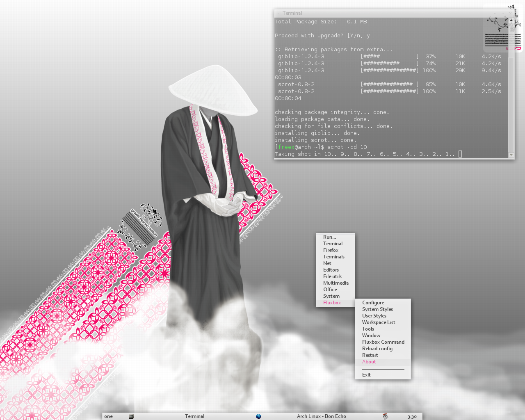Click the Terminal window title bar
The width and height of the screenshot is (525, 420).
tap(394, 13)
